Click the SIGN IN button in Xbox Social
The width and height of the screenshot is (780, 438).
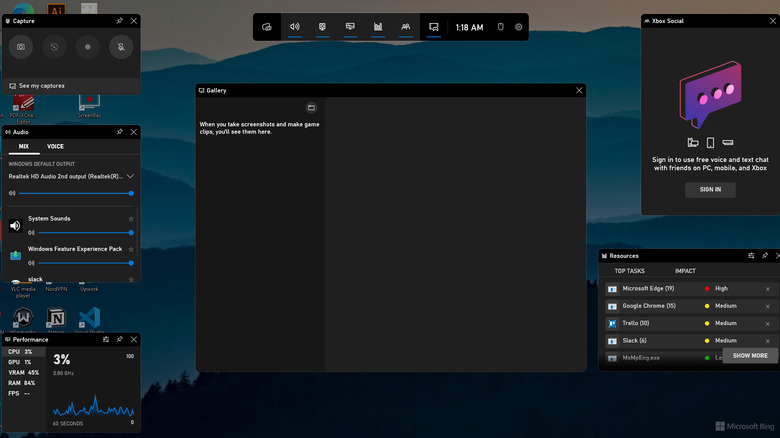710,189
